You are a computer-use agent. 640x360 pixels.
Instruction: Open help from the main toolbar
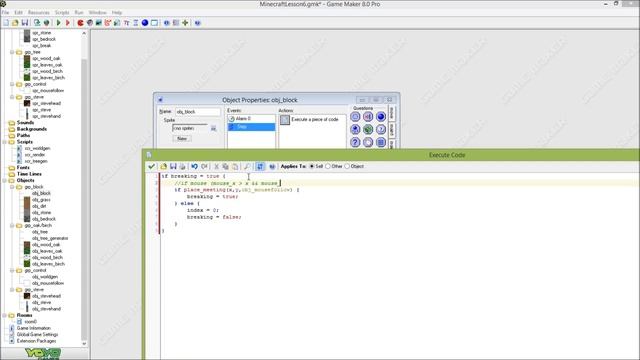tap(198, 23)
